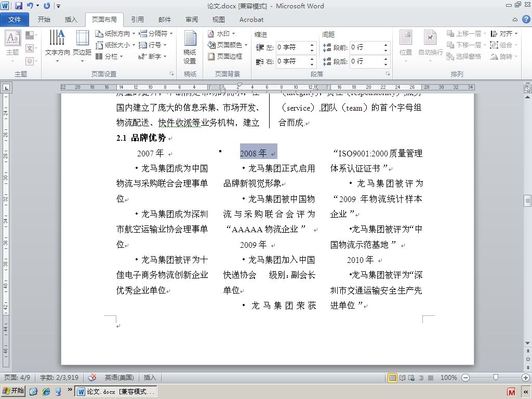
Task: Open 位置 position options
Action: [x=405, y=47]
